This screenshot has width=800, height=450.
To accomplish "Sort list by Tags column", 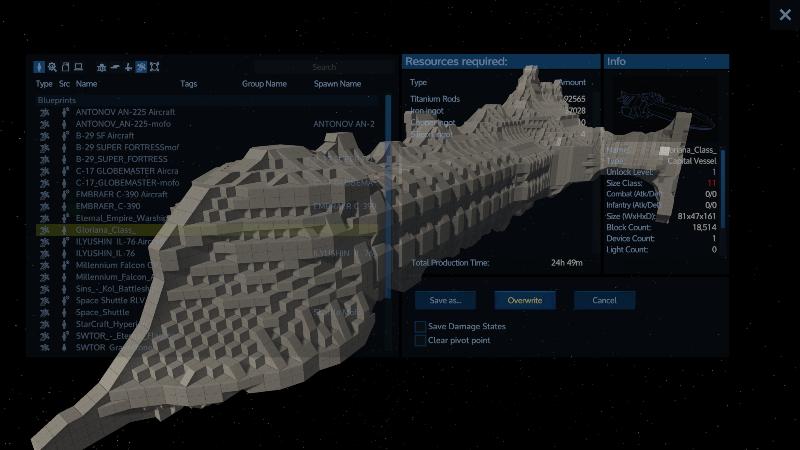I will tap(188, 84).
